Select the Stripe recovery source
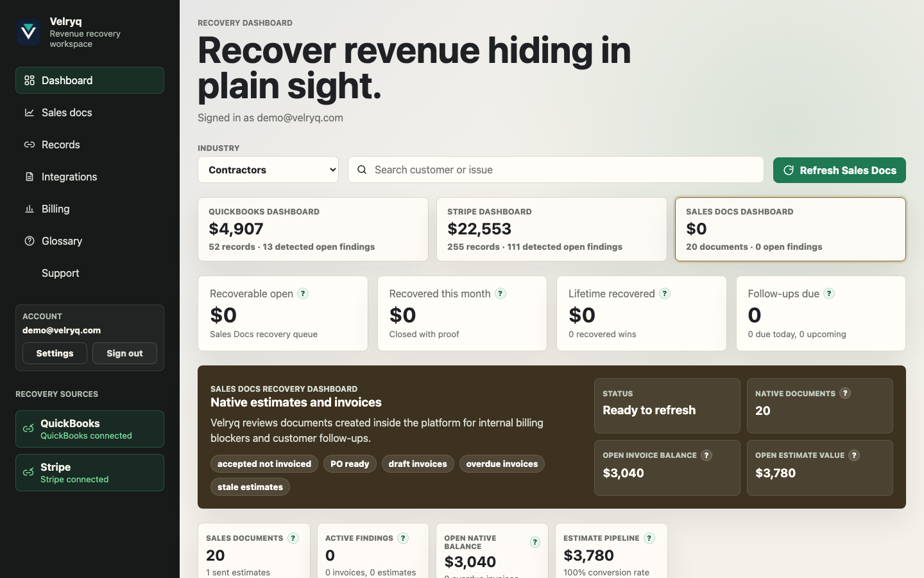 [90, 473]
